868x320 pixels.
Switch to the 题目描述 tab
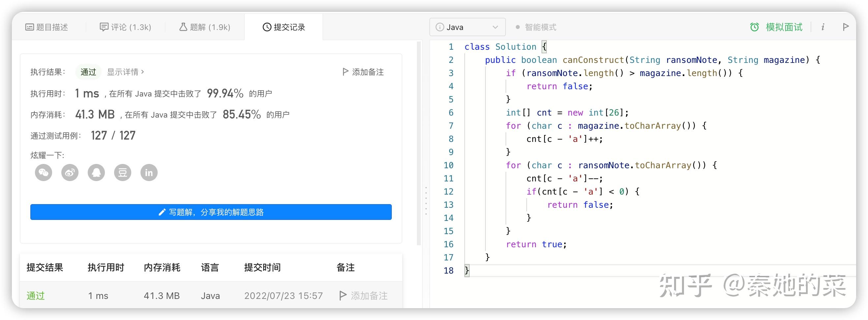click(x=48, y=27)
